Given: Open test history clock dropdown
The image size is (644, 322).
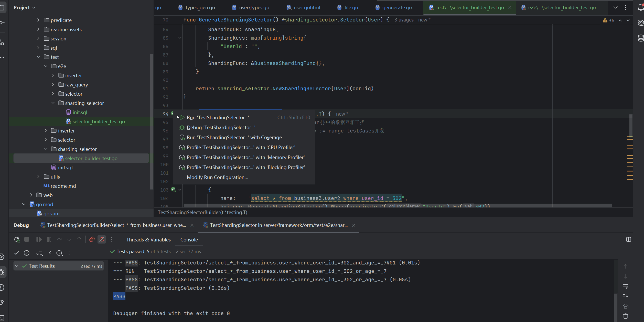Looking at the screenshot, I should point(59,253).
